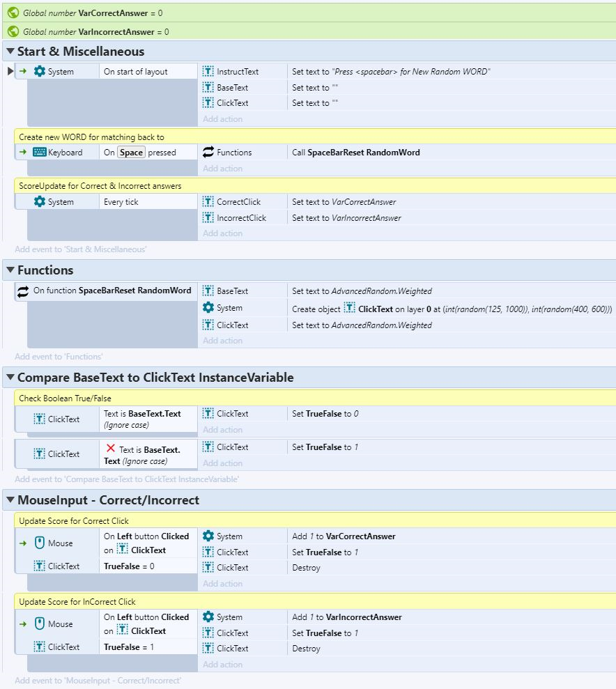Click 'Add event to Start & Miscellaneous'
Viewport: 616px width, 689px height.
81,249
